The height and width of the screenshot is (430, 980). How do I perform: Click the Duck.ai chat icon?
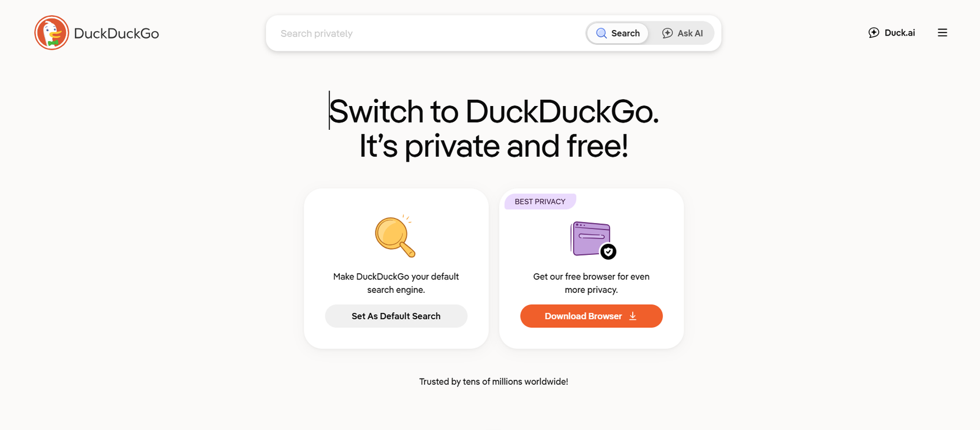[x=874, y=33]
